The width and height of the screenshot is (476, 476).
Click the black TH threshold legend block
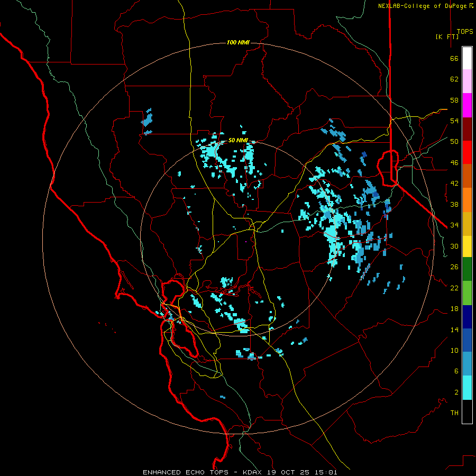(x=467, y=411)
